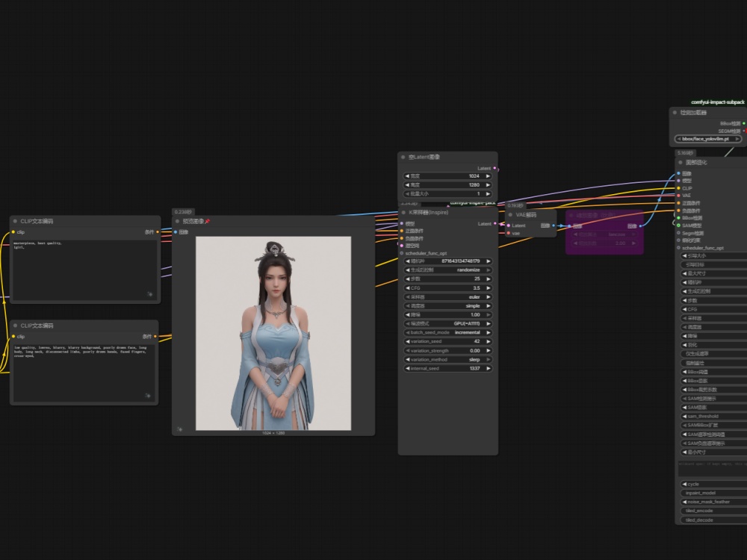Open the scheduler dropdown showing simple
The height and width of the screenshot is (560, 747).
tap(447, 305)
